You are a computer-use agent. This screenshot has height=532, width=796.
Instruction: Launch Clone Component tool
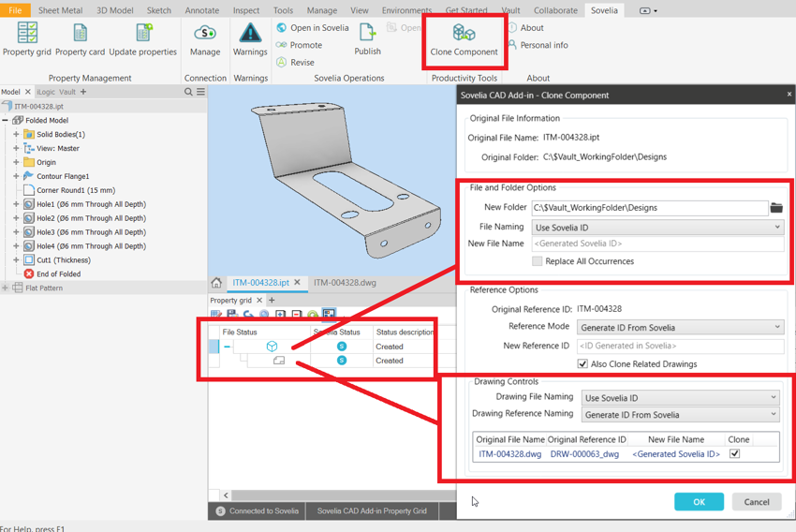464,39
